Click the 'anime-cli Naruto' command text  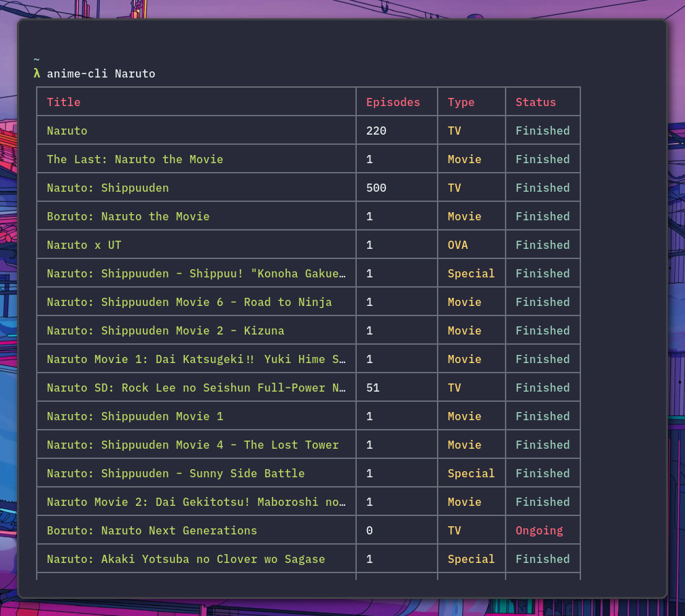[x=101, y=73]
